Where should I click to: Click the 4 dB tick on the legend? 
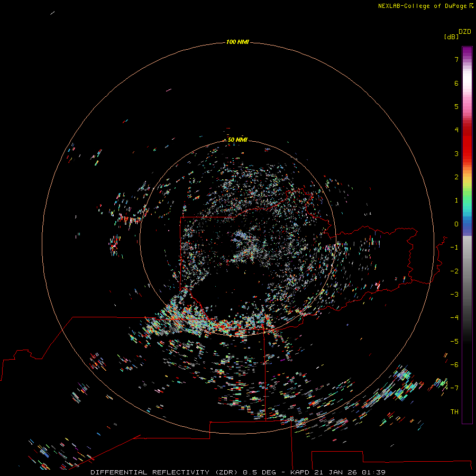pos(456,130)
